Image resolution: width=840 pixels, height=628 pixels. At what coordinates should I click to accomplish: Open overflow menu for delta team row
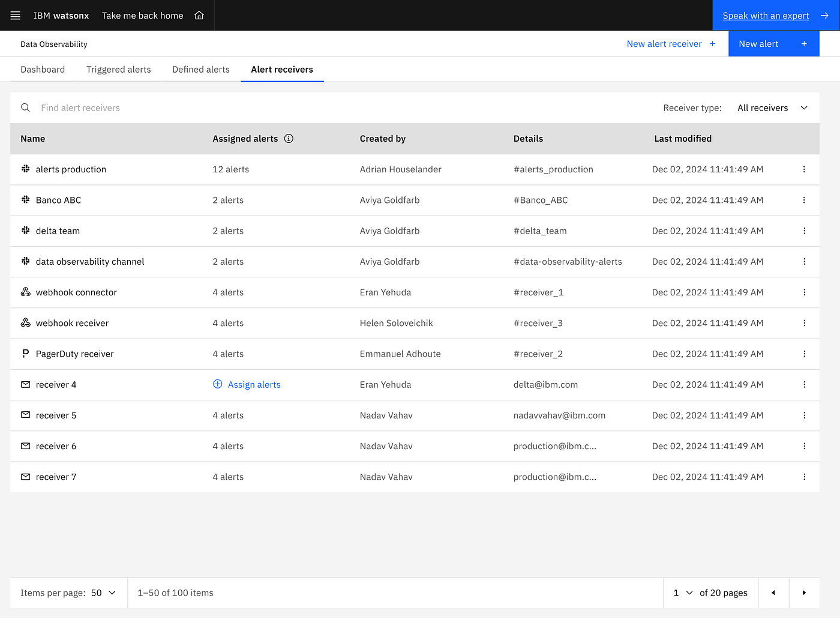[804, 231]
